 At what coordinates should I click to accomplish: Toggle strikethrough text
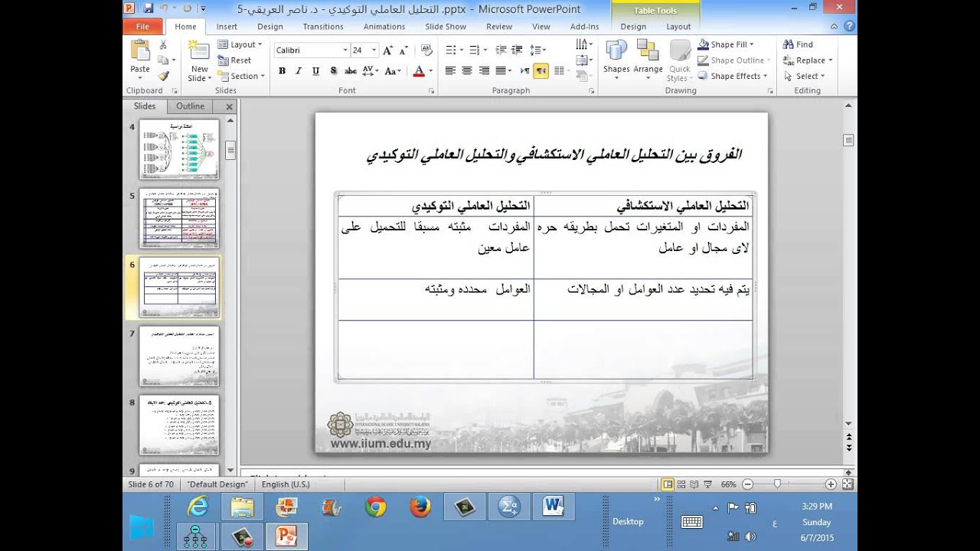tap(351, 70)
